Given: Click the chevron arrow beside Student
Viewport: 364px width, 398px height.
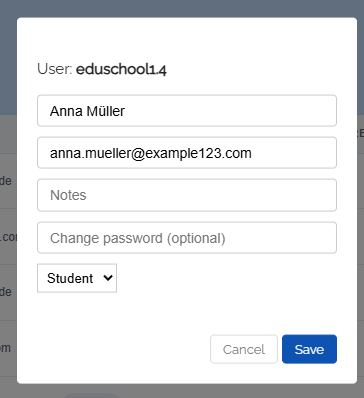Looking at the screenshot, I should [108, 278].
